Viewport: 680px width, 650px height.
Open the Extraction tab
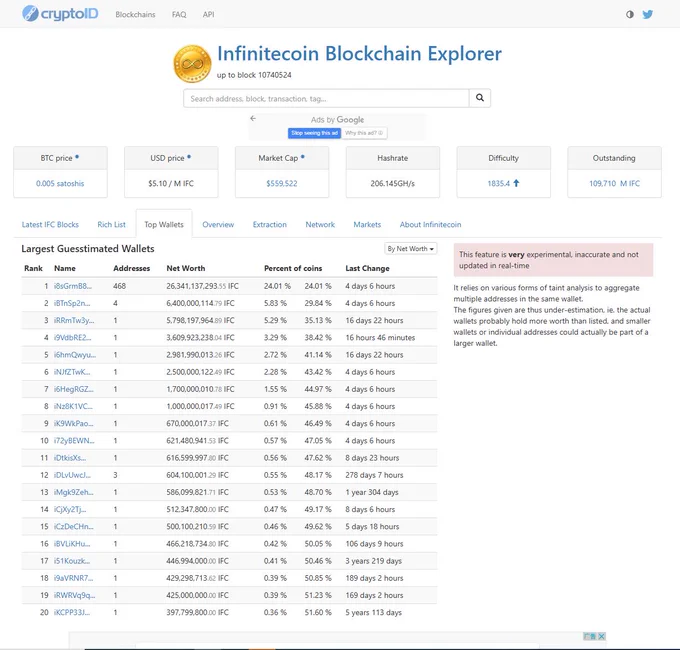pyautogui.click(x=270, y=224)
